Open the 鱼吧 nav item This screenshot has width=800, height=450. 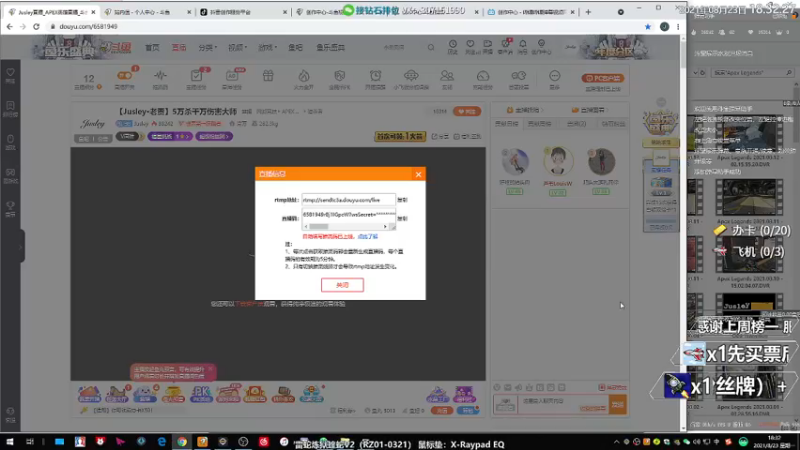295,47
